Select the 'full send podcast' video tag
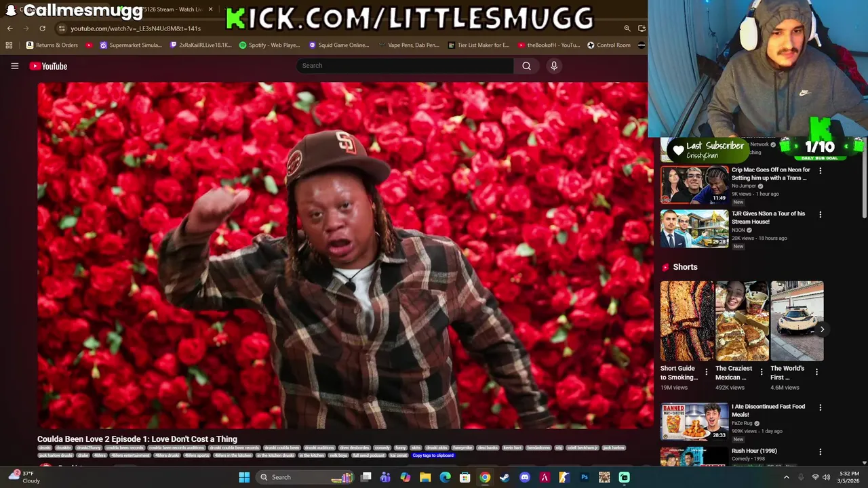This screenshot has width=868, height=488. [368, 455]
